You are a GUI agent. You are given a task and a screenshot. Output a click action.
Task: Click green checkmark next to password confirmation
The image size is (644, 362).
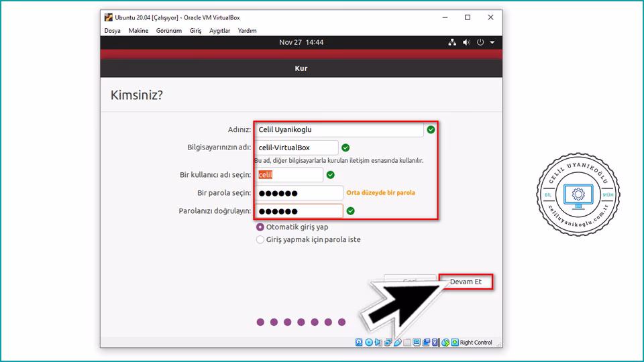click(350, 211)
